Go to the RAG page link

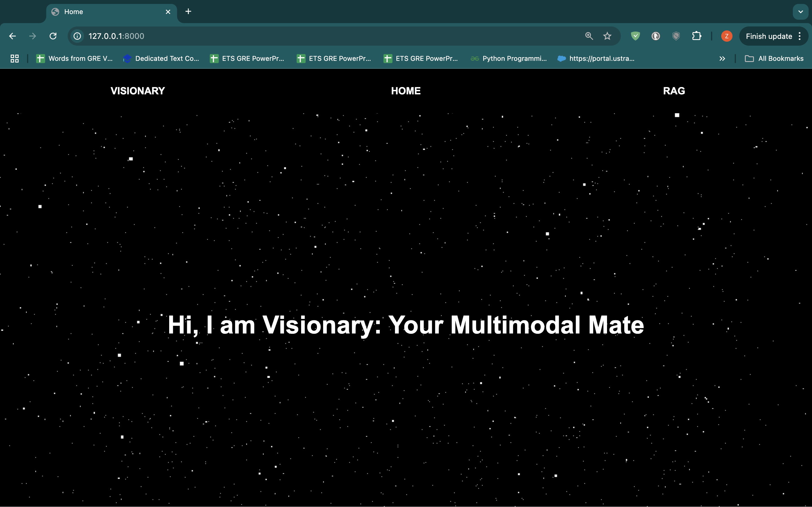[x=674, y=91]
